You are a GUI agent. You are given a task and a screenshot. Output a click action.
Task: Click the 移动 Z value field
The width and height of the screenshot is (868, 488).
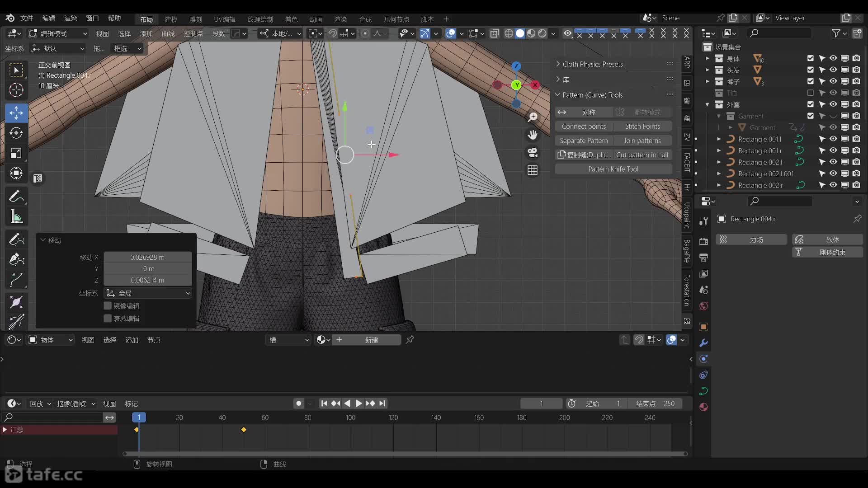[x=148, y=280]
